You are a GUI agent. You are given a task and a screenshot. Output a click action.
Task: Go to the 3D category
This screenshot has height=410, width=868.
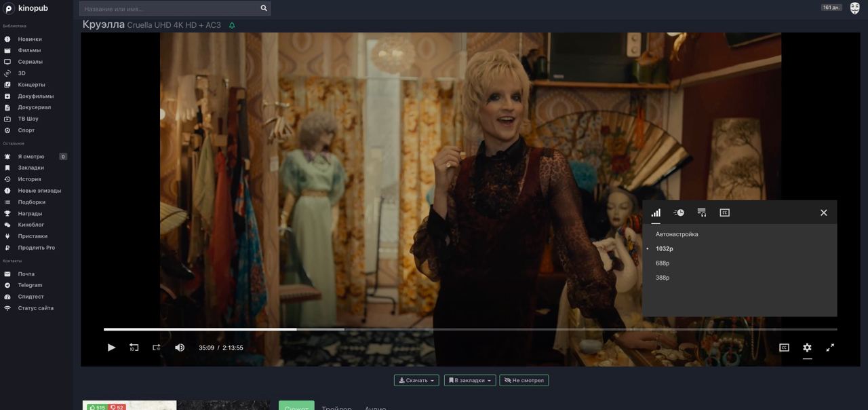point(22,73)
